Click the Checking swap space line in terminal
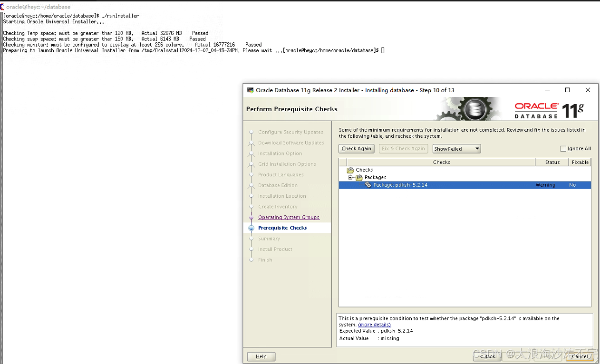600x364 pixels. [104, 39]
